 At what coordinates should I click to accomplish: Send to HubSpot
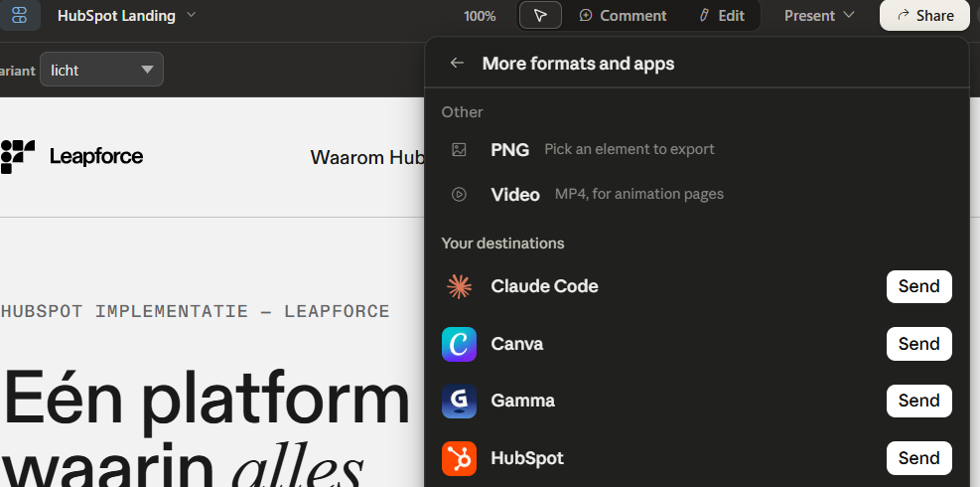coord(918,458)
